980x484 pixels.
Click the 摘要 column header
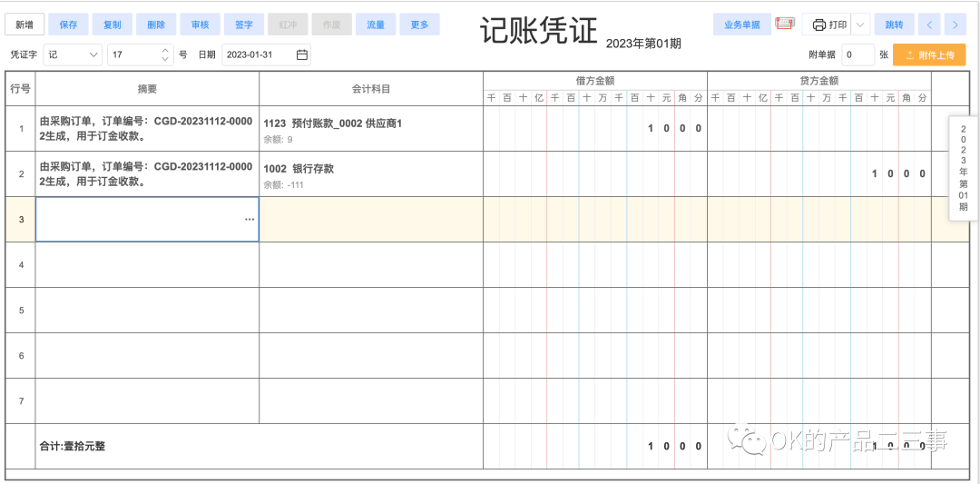(148, 89)
